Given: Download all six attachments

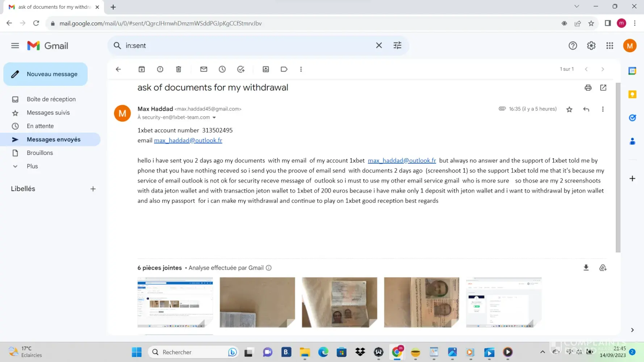Looking at the screenshot, I should coord(586,268).
